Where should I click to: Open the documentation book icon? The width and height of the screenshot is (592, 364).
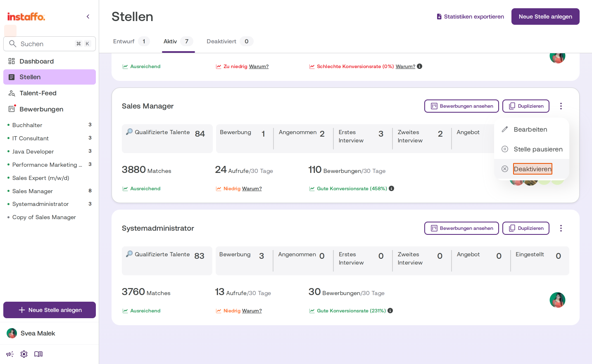pos(38,354)
